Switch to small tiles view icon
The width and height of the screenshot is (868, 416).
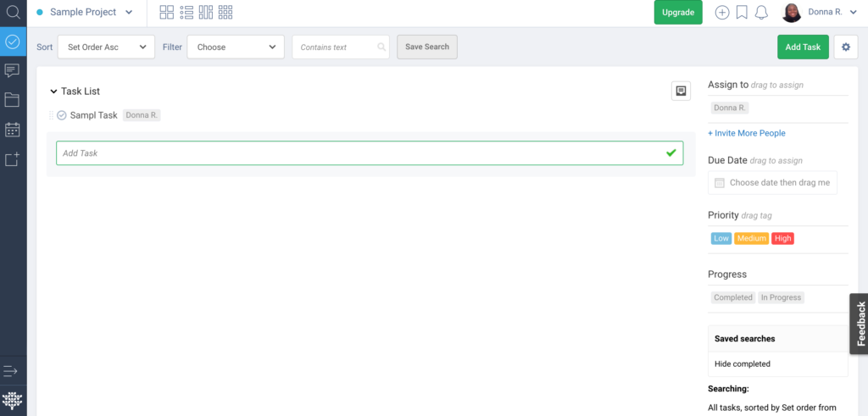225,12
